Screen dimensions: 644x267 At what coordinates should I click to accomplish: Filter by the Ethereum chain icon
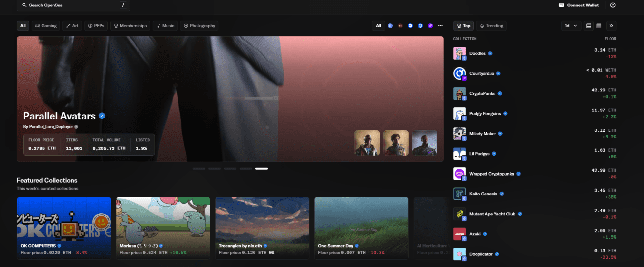[390, 26]
